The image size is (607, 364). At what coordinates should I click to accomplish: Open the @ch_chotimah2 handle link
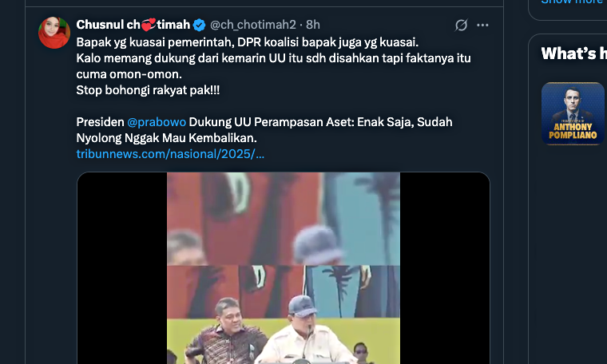[x=253, y=25]
